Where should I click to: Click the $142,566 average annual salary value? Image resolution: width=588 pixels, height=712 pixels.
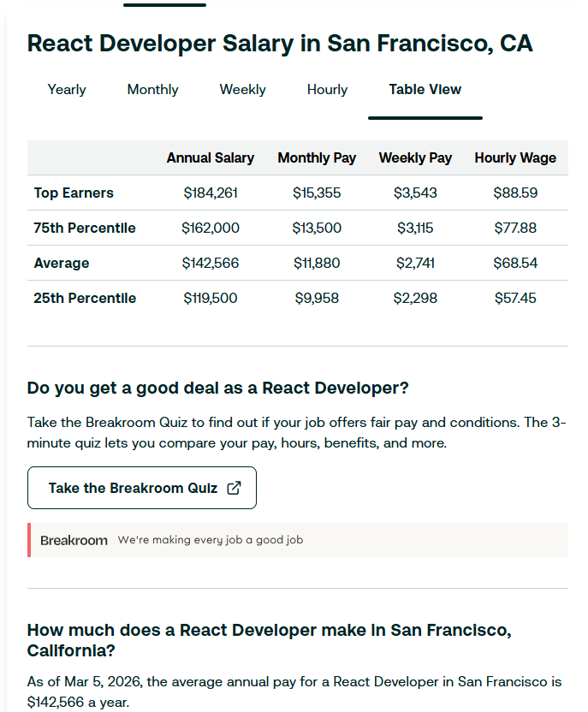211,263
